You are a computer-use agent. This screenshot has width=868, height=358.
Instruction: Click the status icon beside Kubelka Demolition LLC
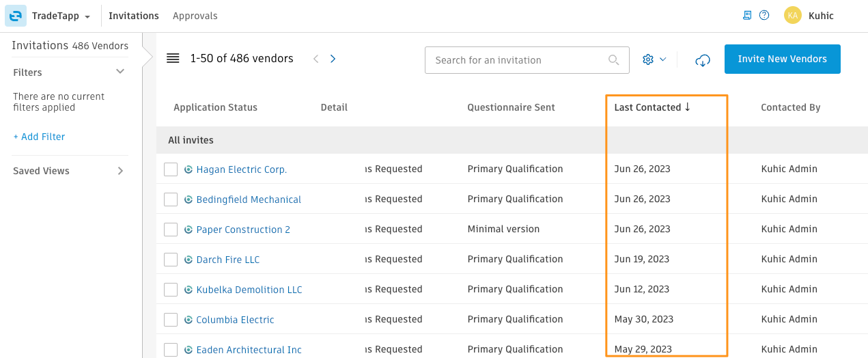coord(188,290)
